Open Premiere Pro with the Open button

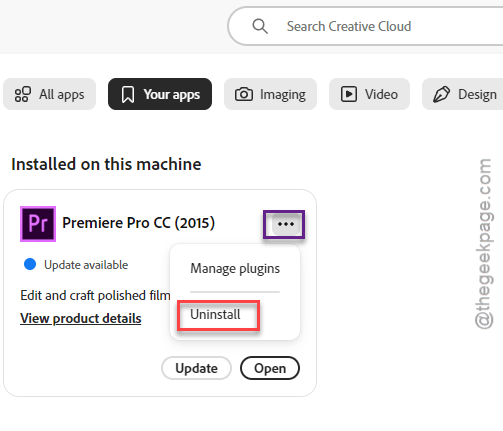coord(270,368)
